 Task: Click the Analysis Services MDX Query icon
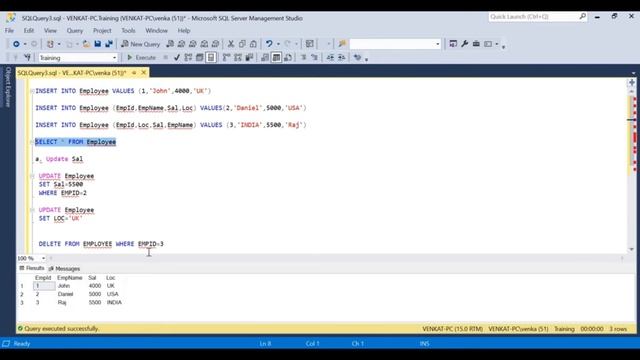pos(181,44)
